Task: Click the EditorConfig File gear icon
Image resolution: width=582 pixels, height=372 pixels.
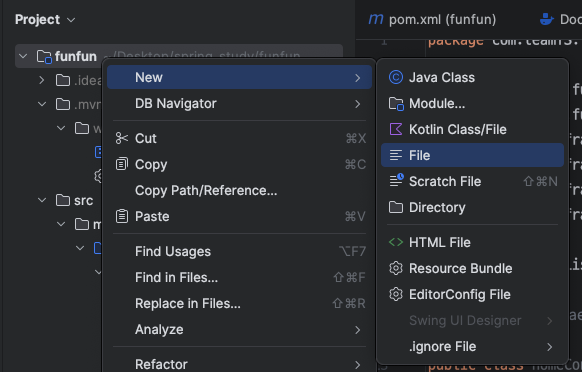Action: [396, 294]
